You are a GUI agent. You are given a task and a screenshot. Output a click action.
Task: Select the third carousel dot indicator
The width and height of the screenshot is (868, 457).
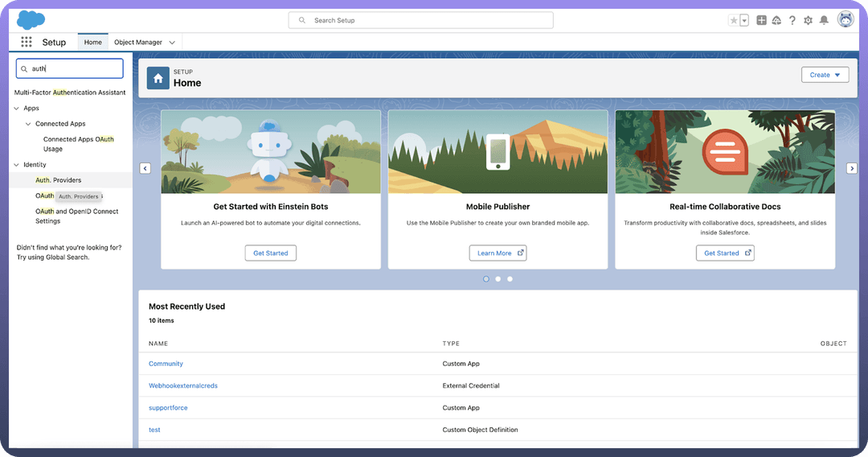point(510,279)
